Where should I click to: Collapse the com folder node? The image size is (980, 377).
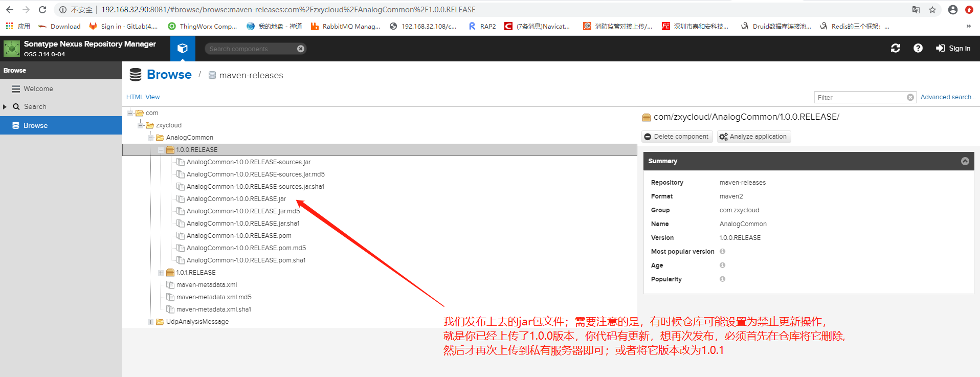[x=130, y=113]
